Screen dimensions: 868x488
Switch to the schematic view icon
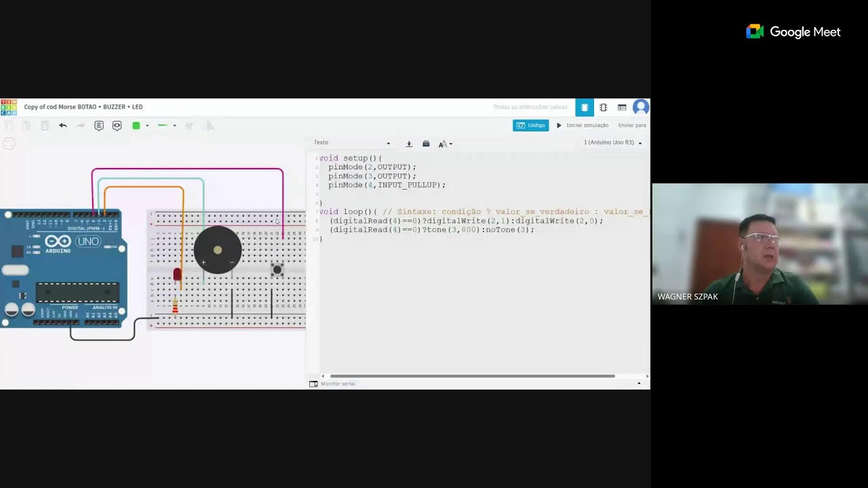click(603, 107)
